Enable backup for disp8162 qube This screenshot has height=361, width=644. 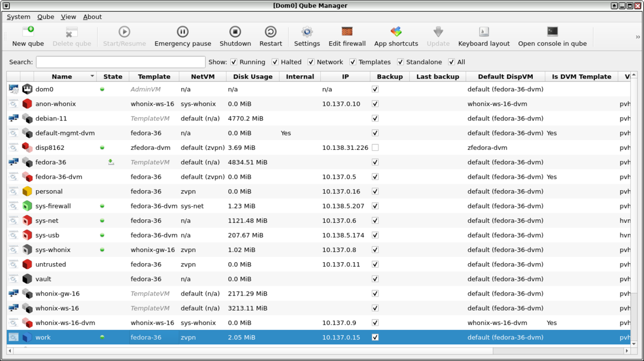375,147
